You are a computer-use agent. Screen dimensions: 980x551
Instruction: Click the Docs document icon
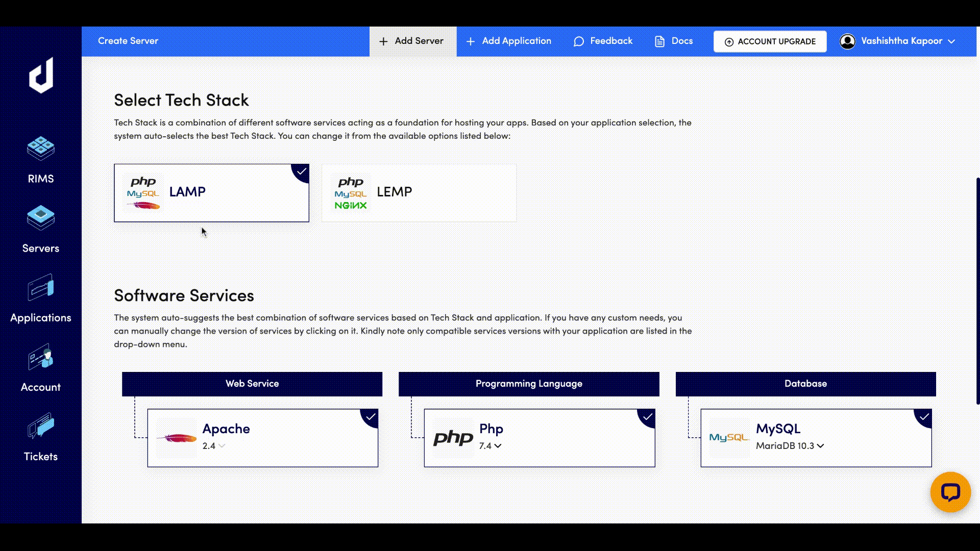659,41
